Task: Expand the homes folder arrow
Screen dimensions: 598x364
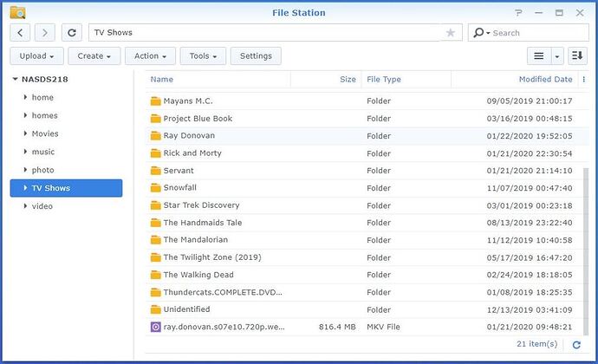Action: point(25,115)
